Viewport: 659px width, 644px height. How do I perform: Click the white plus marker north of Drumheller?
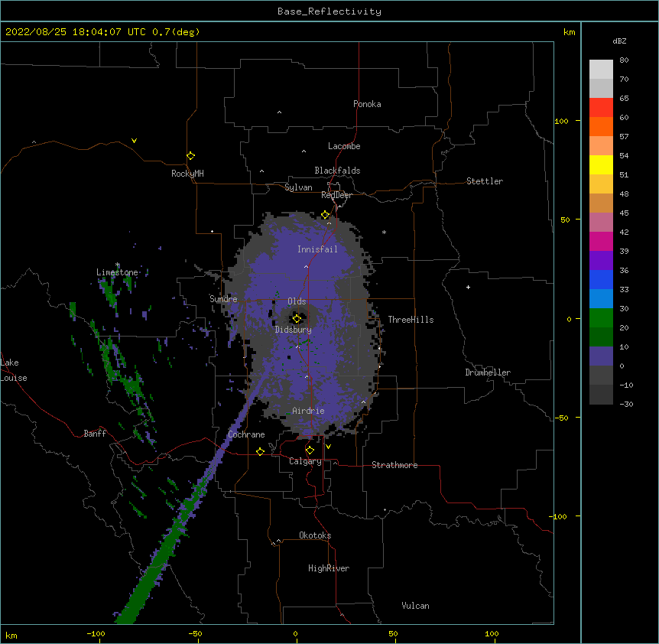pos(468,287)
